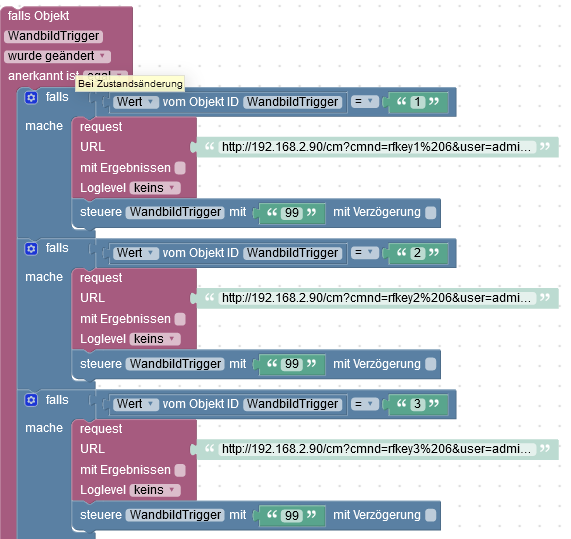Image resolution: width=571 pixels, height=539 pixels.
Task: Open Loglevel 'keins' dropdown in rfkey2 request
Action: [x=155, y=339]
